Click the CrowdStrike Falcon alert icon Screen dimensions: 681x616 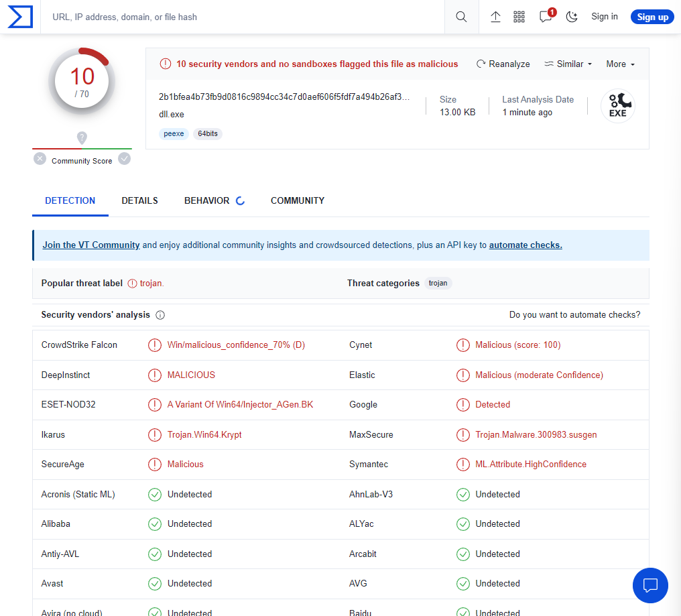coord(155,345)
